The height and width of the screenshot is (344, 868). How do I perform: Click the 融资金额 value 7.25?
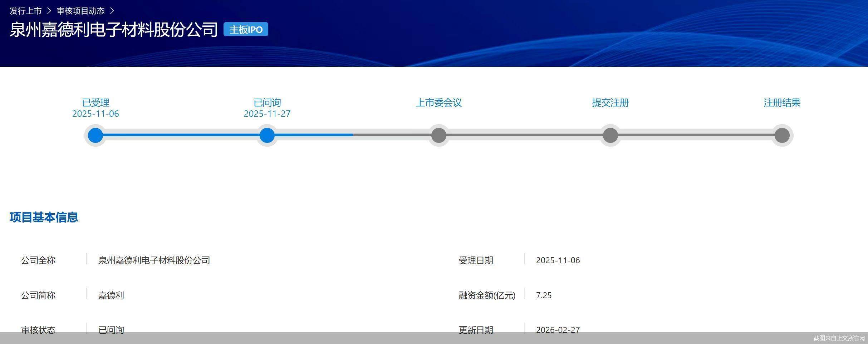click(x=544, y=295)
